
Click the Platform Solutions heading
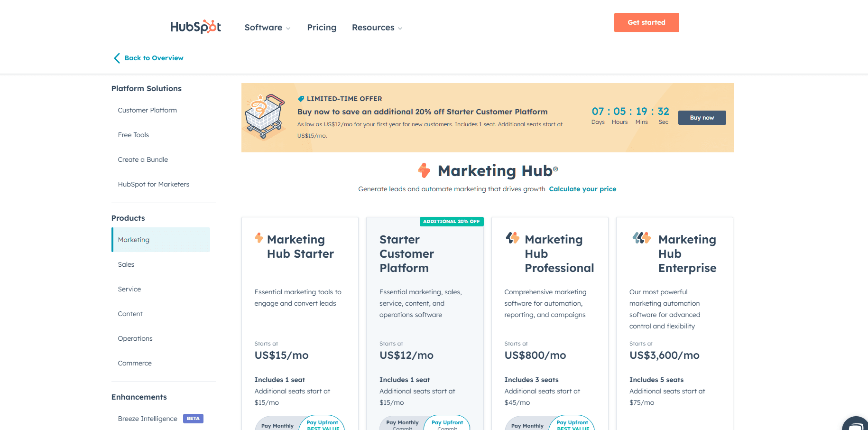[147, 88]
